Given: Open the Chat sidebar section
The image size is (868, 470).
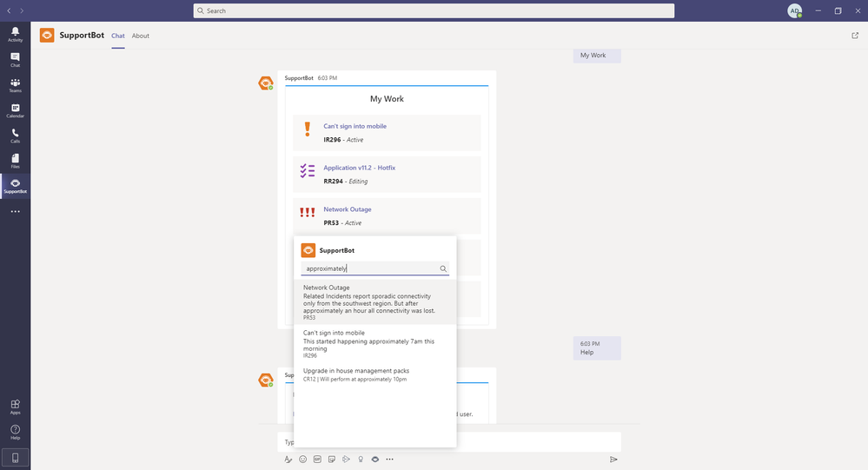Looking at the screenshot, I should click(15, 60).
